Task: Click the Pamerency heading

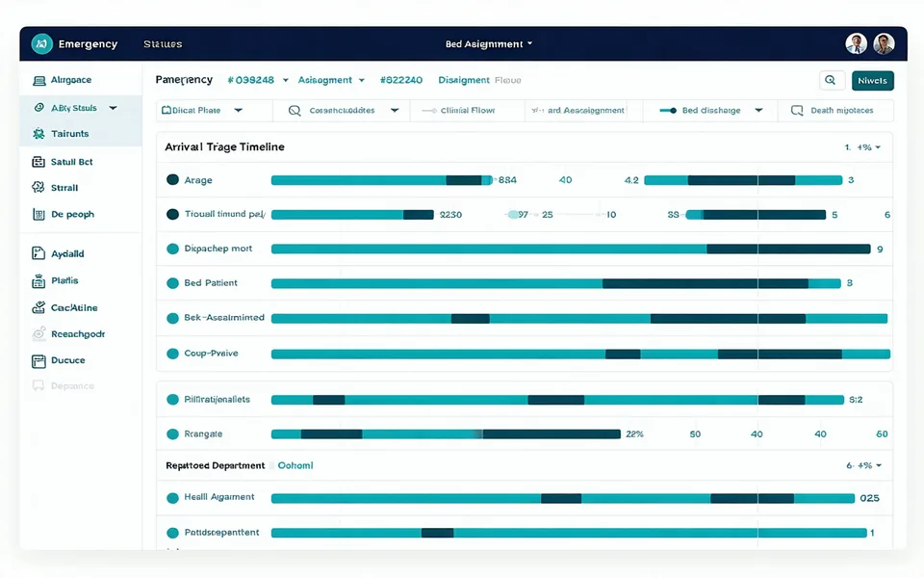Action: pos(184,80)
